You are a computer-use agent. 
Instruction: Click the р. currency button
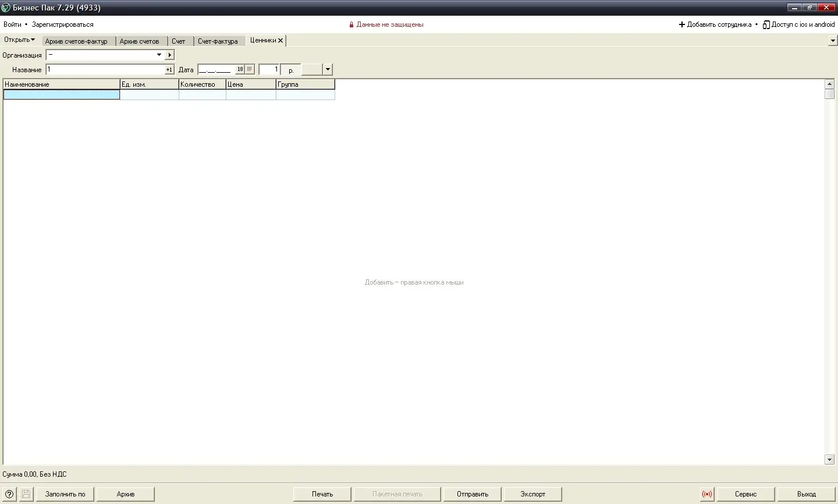[x=291, y=70]
